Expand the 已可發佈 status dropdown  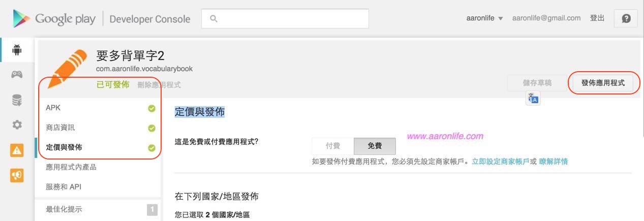click(113, 85)
